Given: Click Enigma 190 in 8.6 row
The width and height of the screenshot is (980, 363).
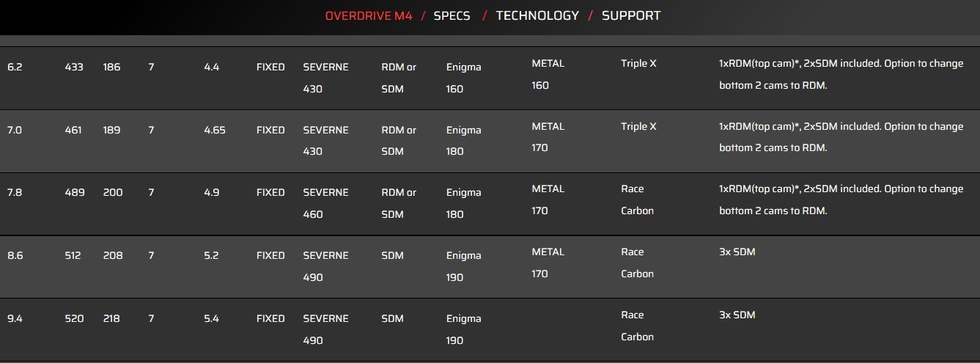Looking at the screenshot, I should [463, 266].
